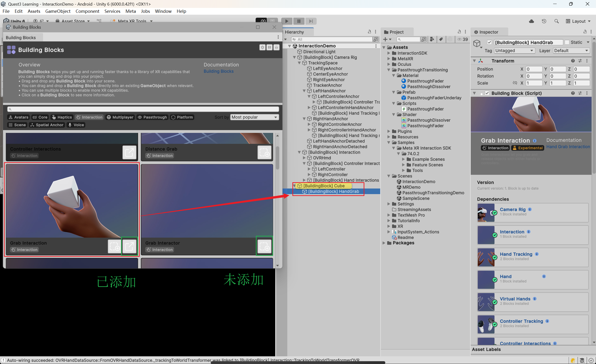Click Building Blocks documentation book icon
Viewport: 596px width, 364px height.
(x=269, y=47)
